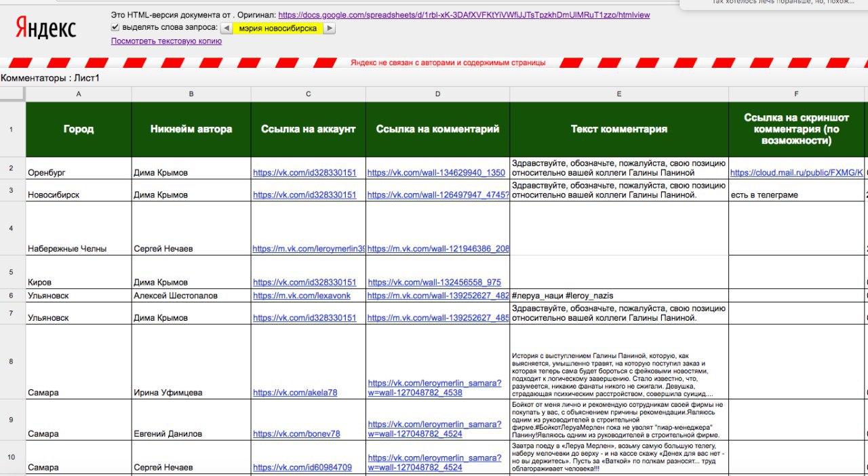This screenshot has height=476, width=868.
Task: Select column C header
Action: [x=308, y=94]
